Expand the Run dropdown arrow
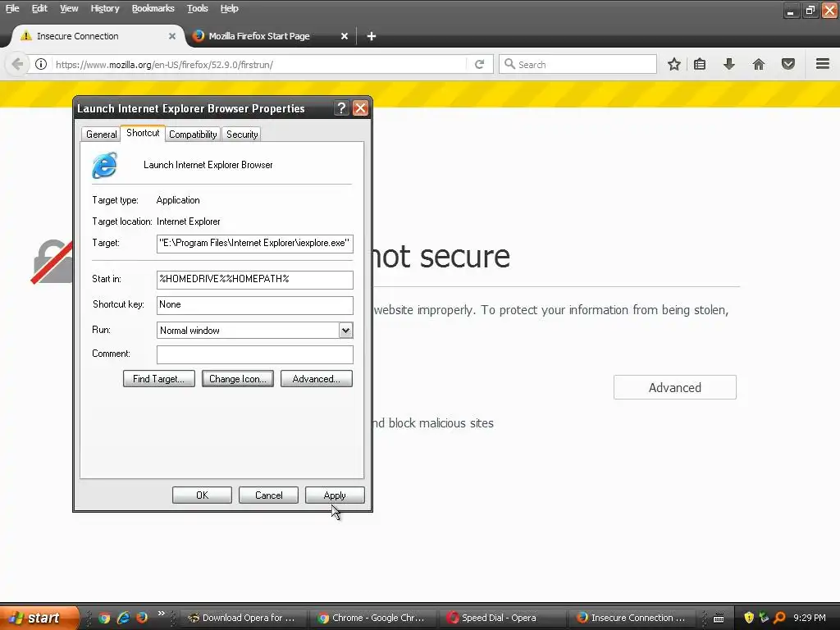This screenshot has width=840, height=630. point(345,331)
